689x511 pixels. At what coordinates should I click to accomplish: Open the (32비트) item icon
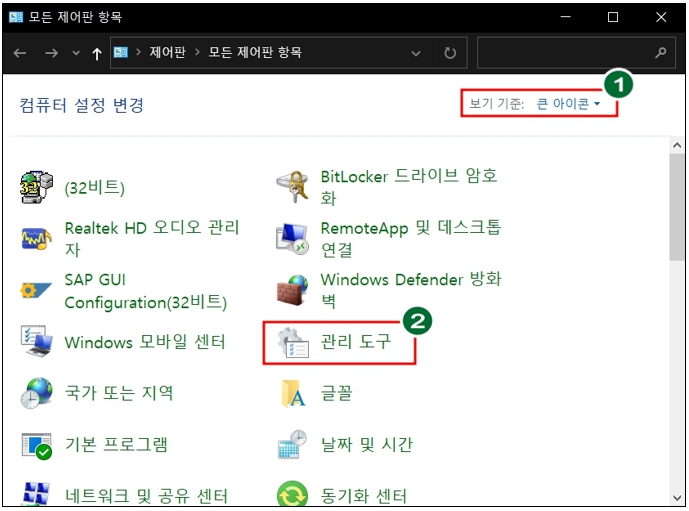tap(36, 187)
